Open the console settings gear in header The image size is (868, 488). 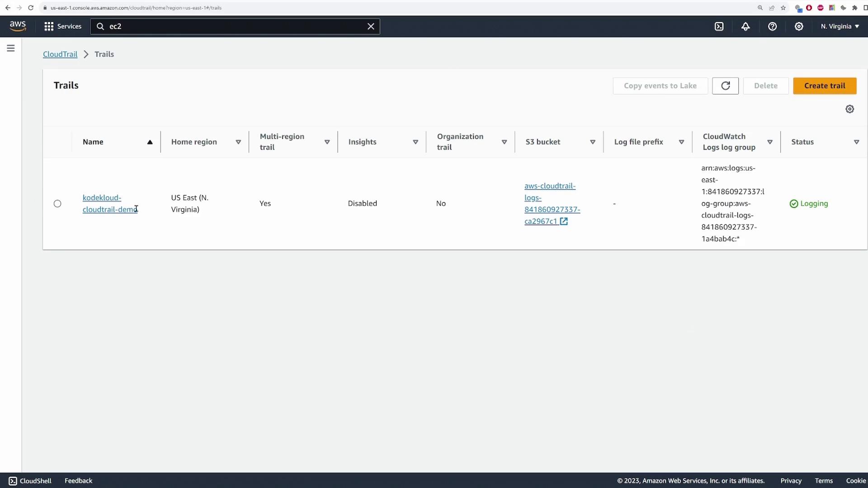(799, 26)
